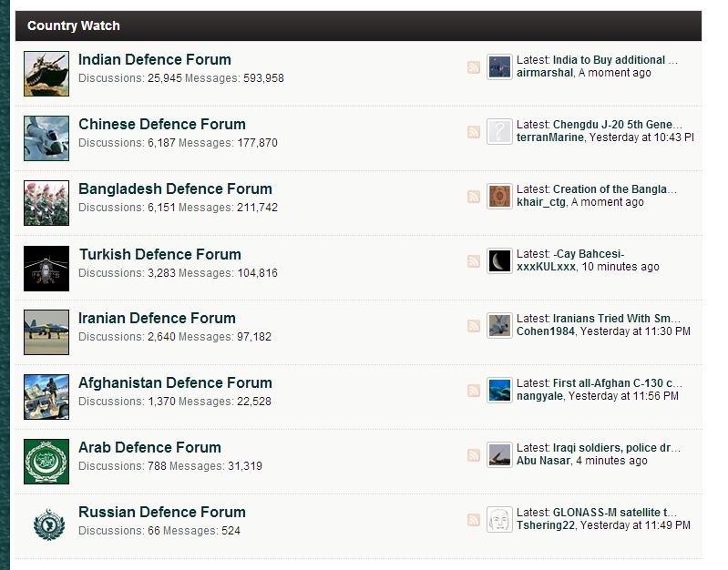Open the soldiers icon of Bangladesh Defence Forum

[46, 203]
